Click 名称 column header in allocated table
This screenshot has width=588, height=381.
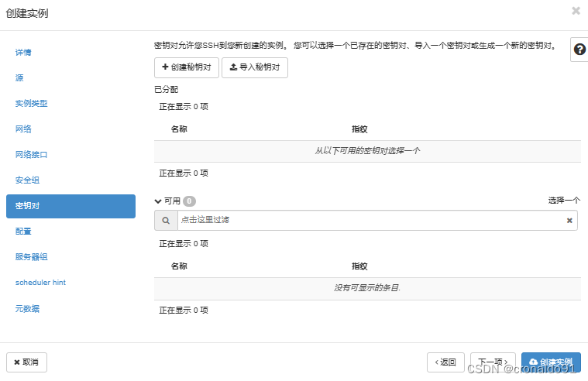coord(179,129)
